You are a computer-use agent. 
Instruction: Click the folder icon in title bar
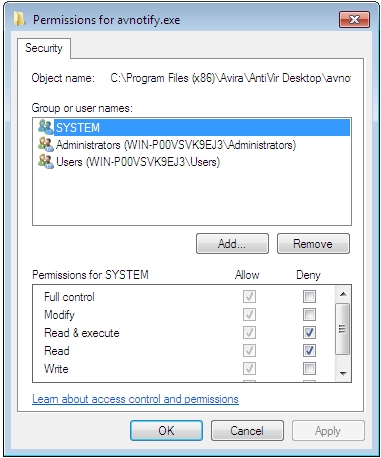[x=20, y=19]
